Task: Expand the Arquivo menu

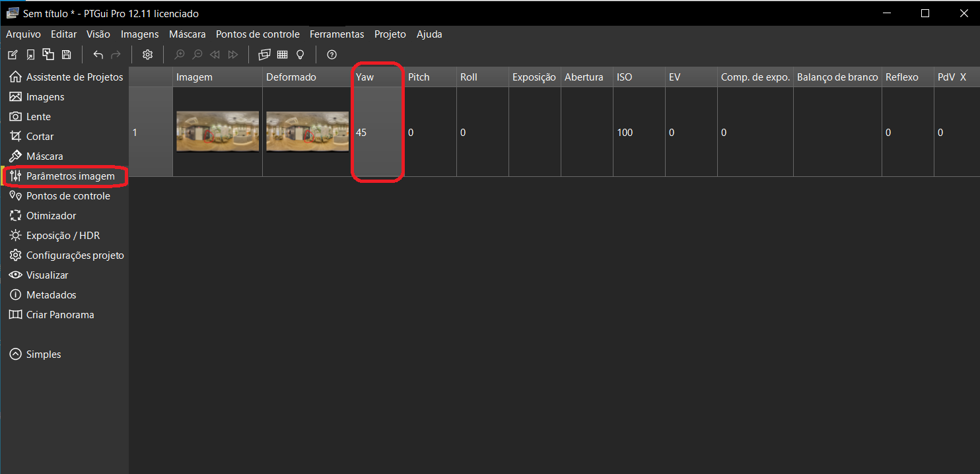Action: pyautogui.click(x=23, y=34)
